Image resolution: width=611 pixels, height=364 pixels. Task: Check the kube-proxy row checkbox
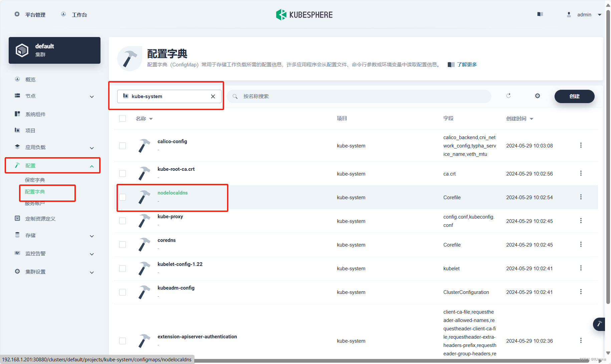point(123,221)
